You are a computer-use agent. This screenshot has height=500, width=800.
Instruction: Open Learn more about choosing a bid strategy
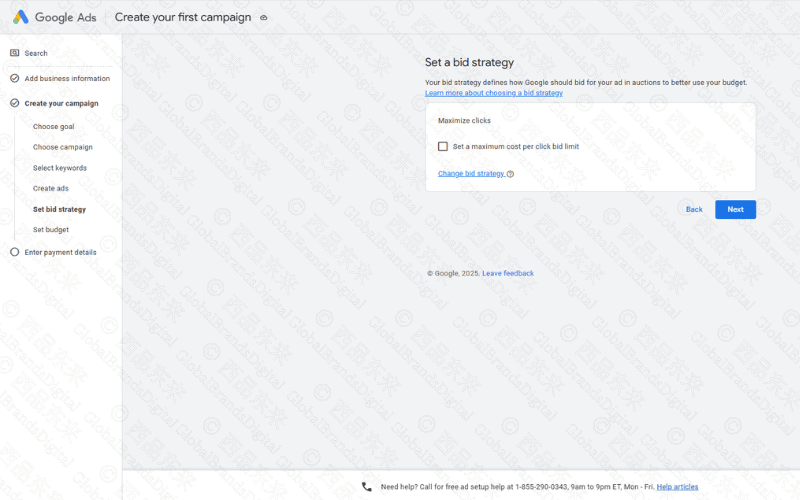[493, 93]
